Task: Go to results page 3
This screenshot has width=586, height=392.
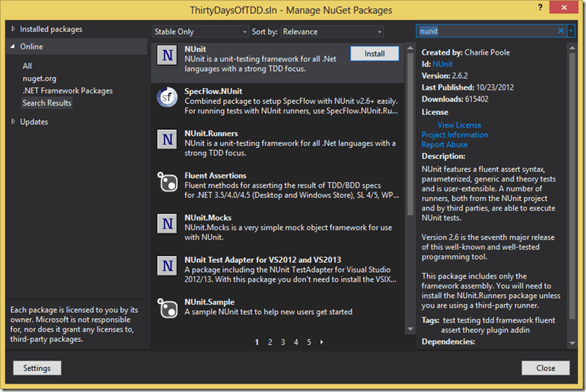Action: 283,342
